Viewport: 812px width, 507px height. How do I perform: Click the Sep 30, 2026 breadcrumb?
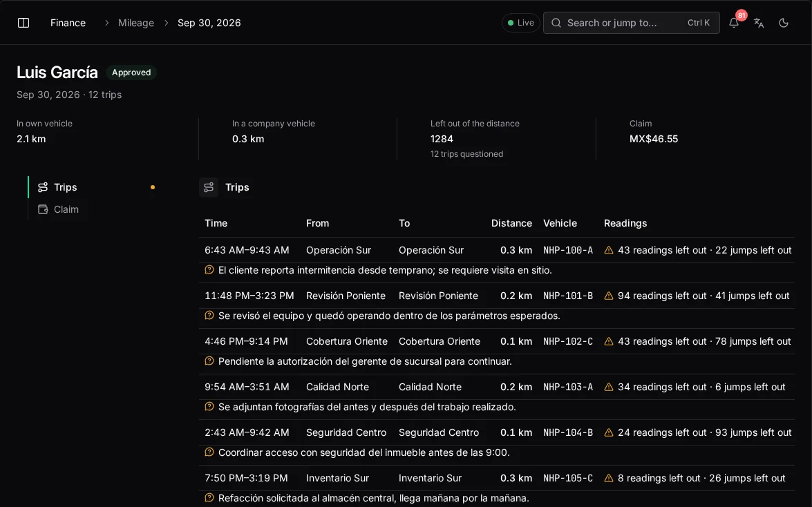click(209, 23)
